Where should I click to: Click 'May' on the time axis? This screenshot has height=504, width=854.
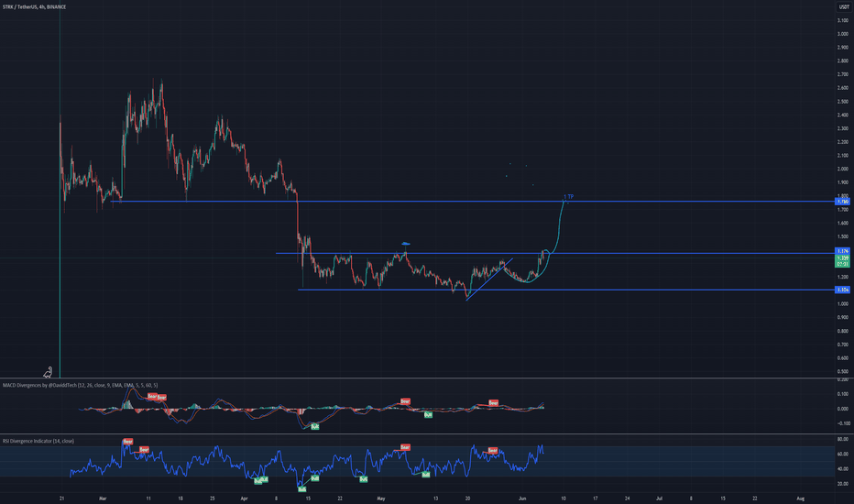380,499
